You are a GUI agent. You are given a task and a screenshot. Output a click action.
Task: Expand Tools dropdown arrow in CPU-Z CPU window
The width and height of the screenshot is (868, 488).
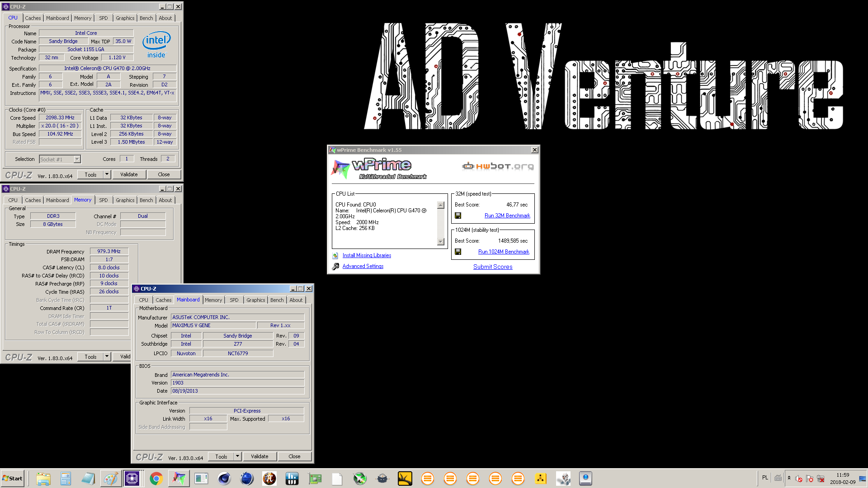107,174
